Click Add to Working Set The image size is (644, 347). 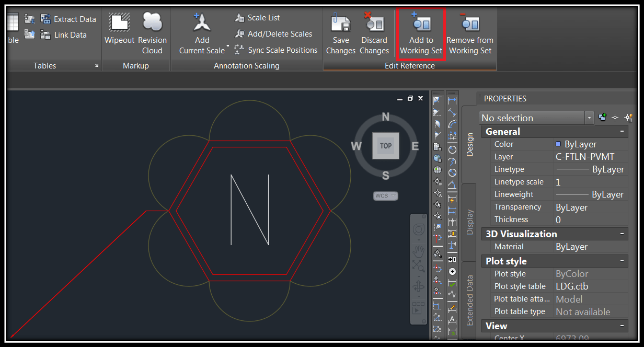pyautogui.click(x=421, y=33)
